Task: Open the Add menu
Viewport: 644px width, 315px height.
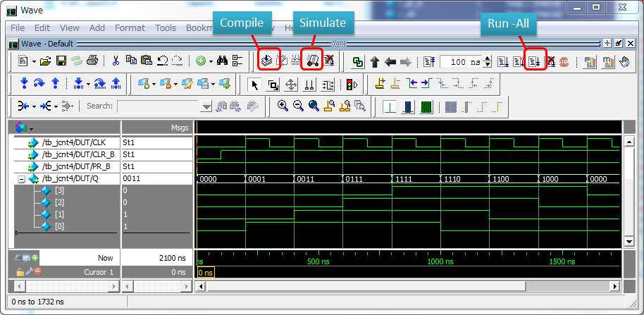Action: (97, 28)
